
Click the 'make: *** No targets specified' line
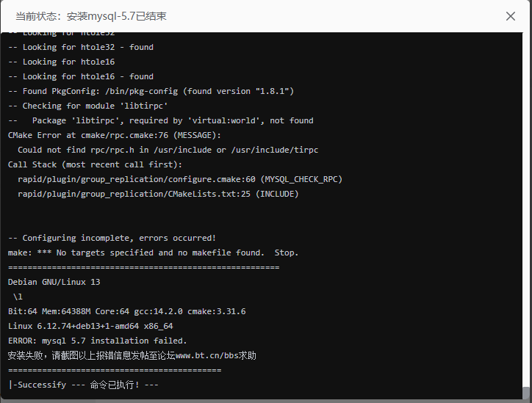pyautogui.click(x=153, y=253)
